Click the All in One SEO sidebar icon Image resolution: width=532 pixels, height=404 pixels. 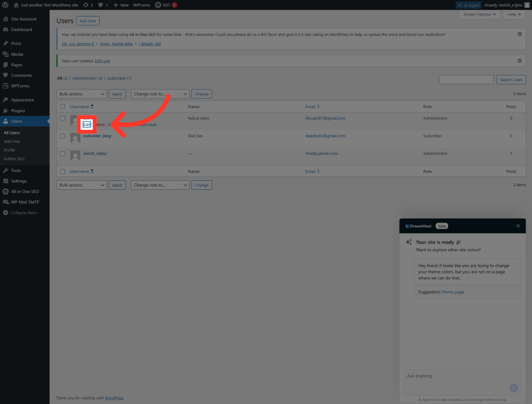pyautogui.click(x=6, y=192)
